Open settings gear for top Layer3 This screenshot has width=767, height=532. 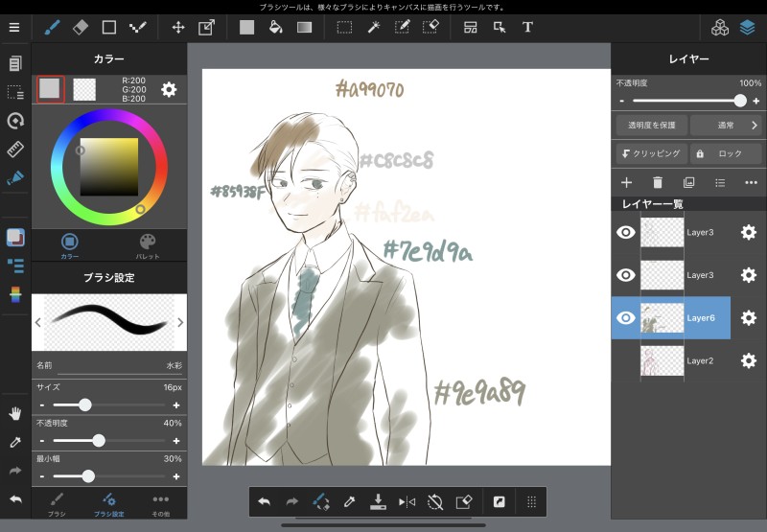coord(749,232)
